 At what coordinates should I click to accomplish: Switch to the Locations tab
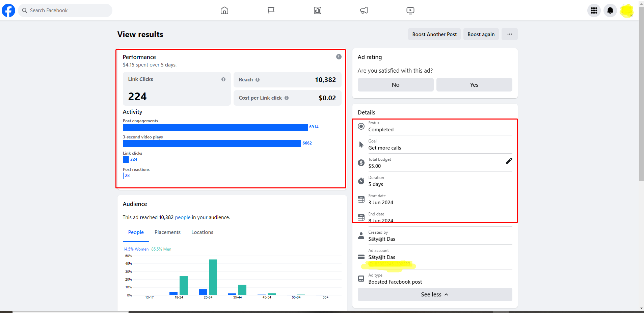pos(202,232)
